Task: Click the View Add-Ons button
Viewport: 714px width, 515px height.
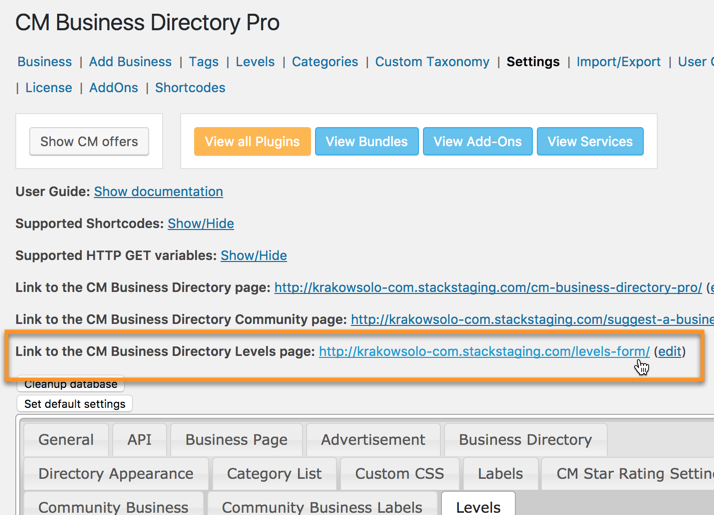Action: point(478,142)
